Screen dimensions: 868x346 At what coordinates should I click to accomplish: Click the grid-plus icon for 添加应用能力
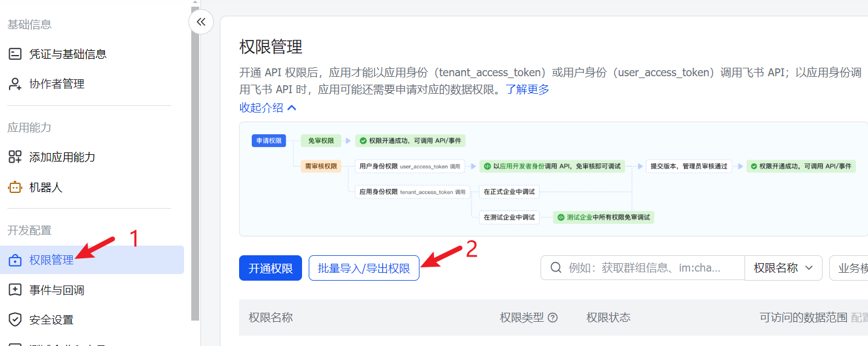point(15,157)
